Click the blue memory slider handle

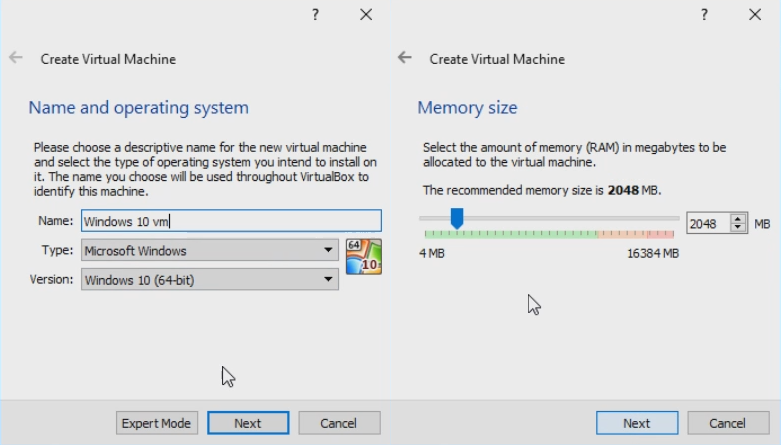(x=457, y=218)
